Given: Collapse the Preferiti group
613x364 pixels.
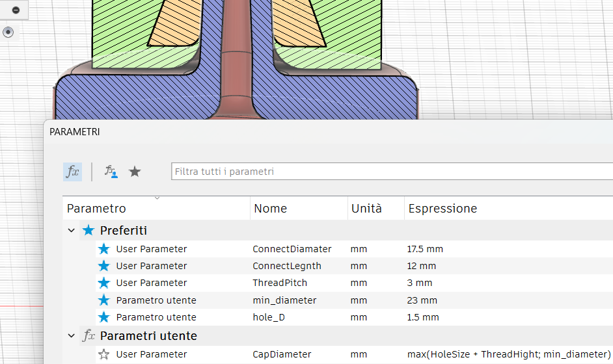Looking at the screenshot, I should point(72,231).
